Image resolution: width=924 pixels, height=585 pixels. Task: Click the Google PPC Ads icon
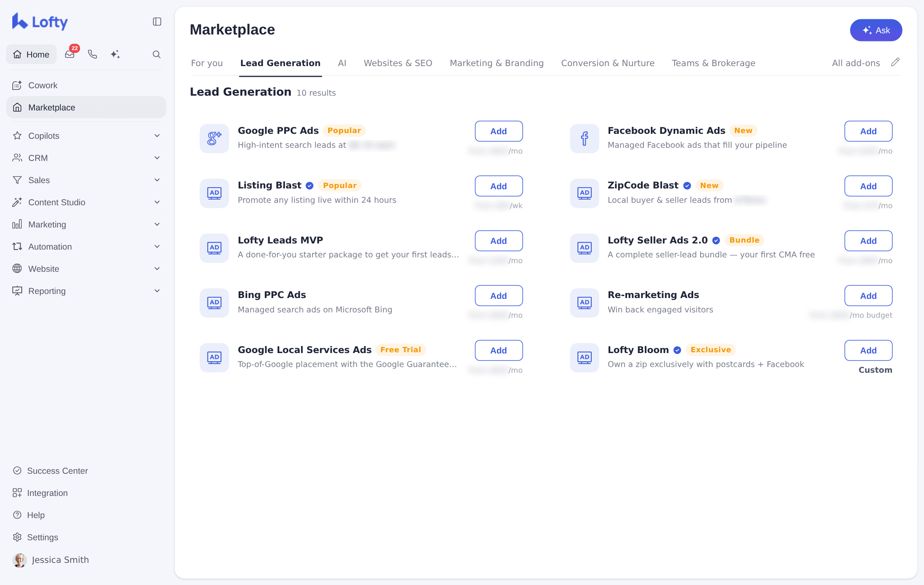coord(214,138)
